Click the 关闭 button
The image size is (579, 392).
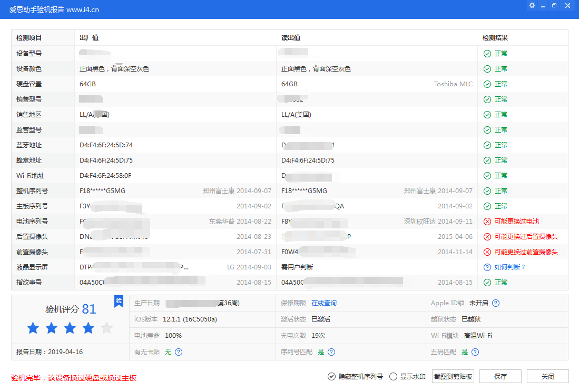pyautogui.click(x=546, y=376)
